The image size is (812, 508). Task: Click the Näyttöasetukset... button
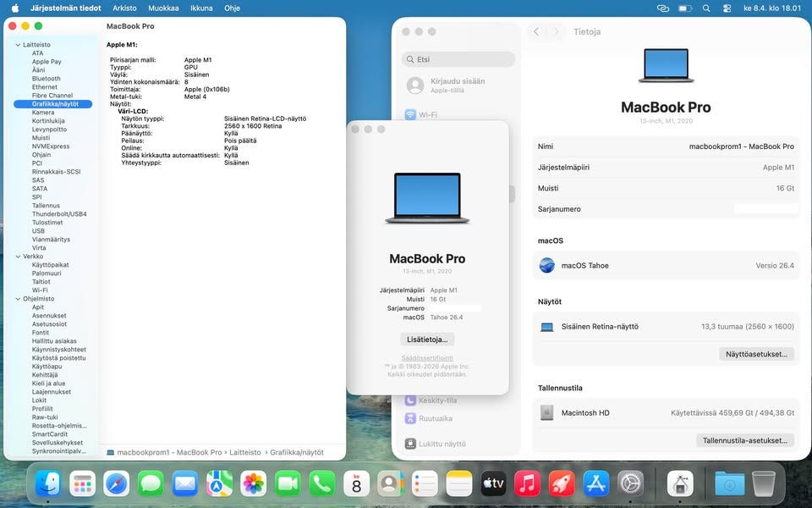click(758, 354)
